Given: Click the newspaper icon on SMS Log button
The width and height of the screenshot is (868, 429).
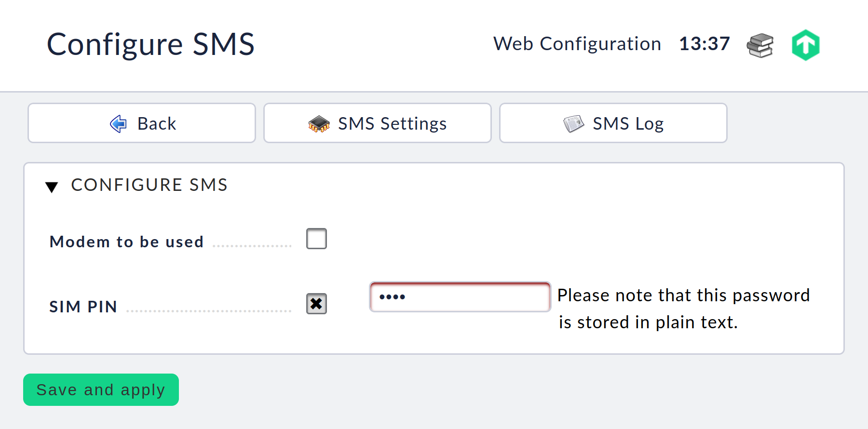Looking at the screenshot, I should point(574,123).
